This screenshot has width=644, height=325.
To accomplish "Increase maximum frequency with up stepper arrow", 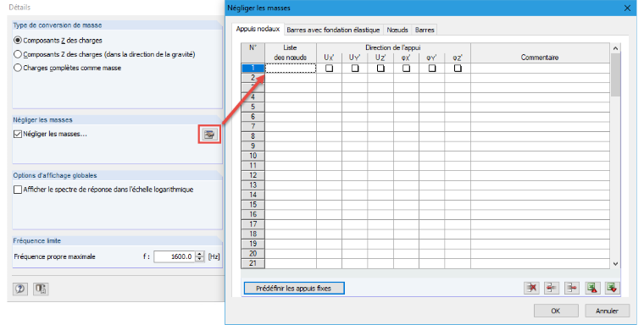I will pos(200,254).
